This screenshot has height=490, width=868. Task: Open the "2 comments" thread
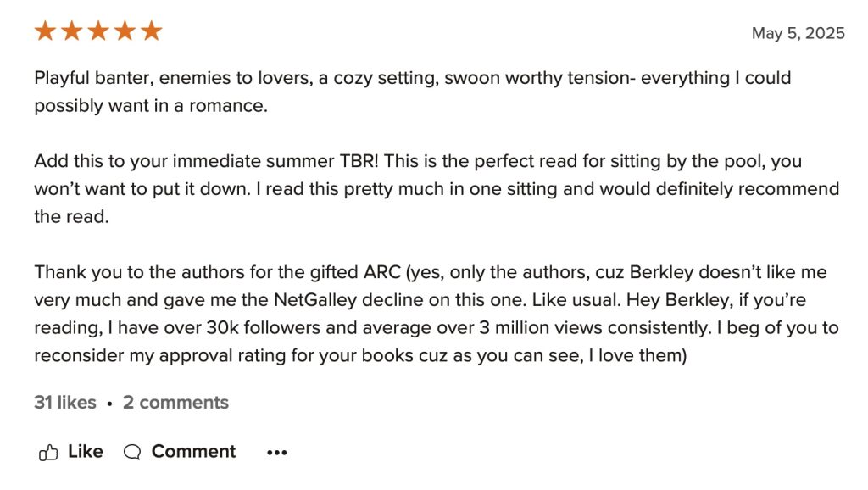(x=175, y=403)
